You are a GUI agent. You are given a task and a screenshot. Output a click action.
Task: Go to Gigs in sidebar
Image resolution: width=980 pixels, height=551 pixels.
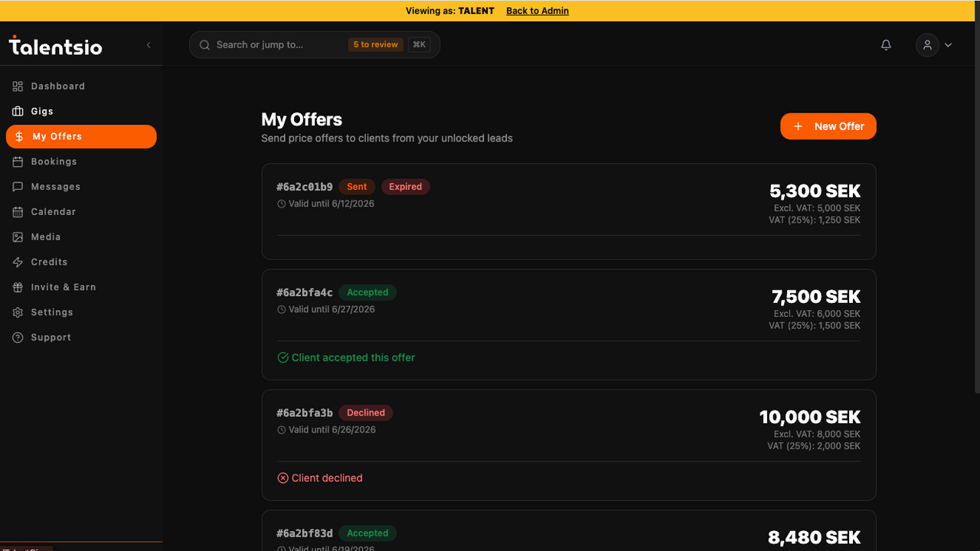[x=81, y=112]
